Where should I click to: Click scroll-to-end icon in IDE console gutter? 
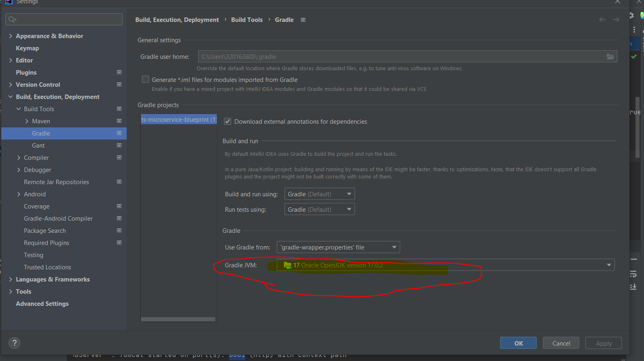633,287
